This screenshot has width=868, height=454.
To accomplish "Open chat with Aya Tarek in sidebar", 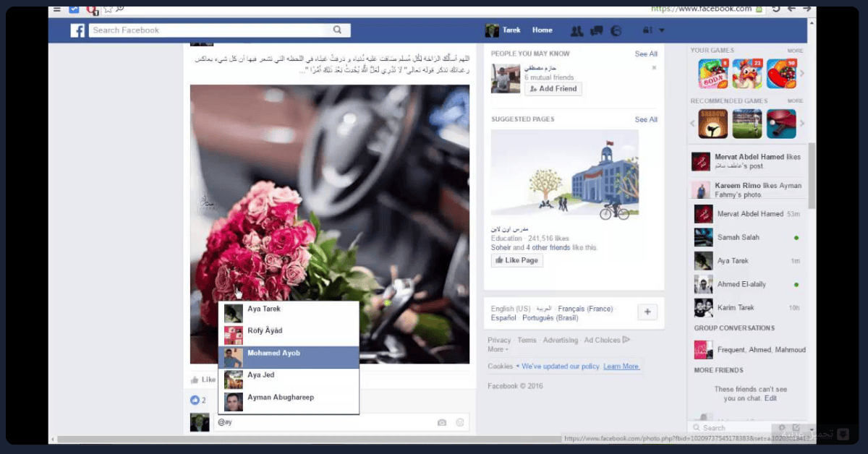I will pyautogui.click(x=747, y=261).
